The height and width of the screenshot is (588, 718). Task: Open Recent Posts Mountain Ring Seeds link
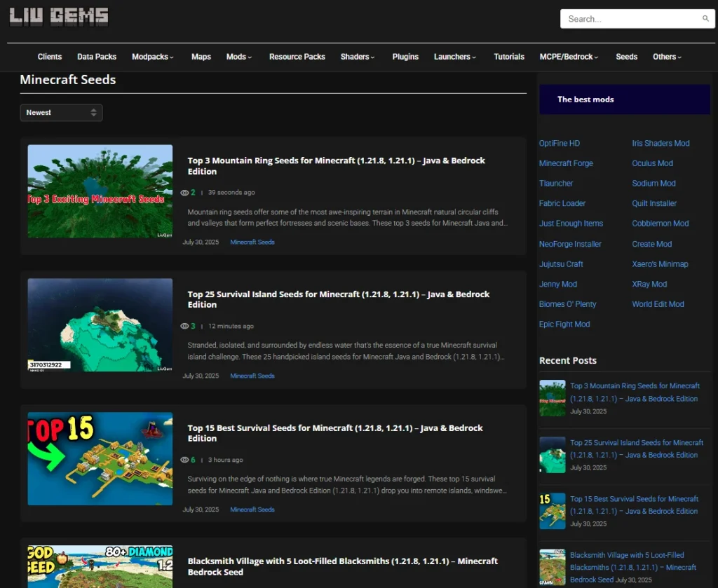[635, 392]
